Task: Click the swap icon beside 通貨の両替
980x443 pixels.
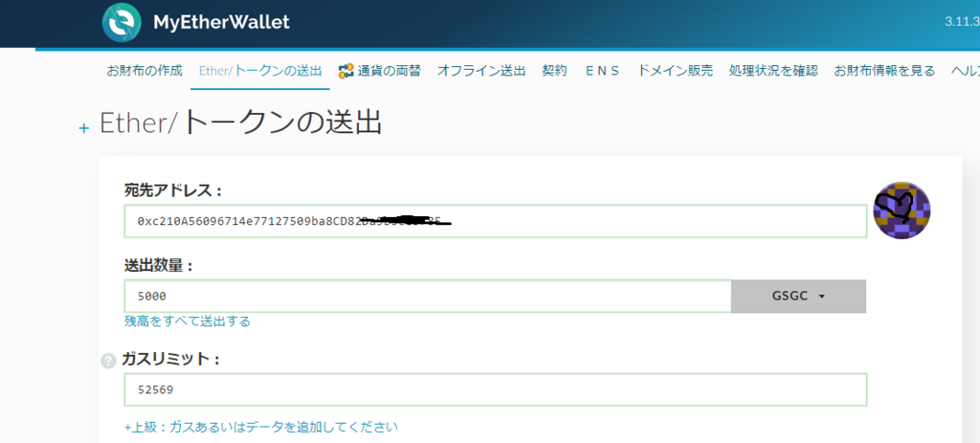Action: coord(346,71)
